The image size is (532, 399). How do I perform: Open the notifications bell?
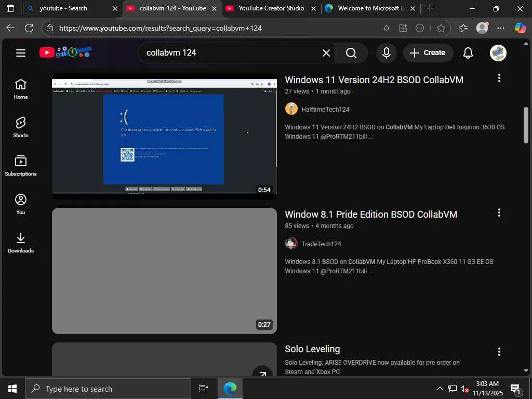[x=468, y=53]
